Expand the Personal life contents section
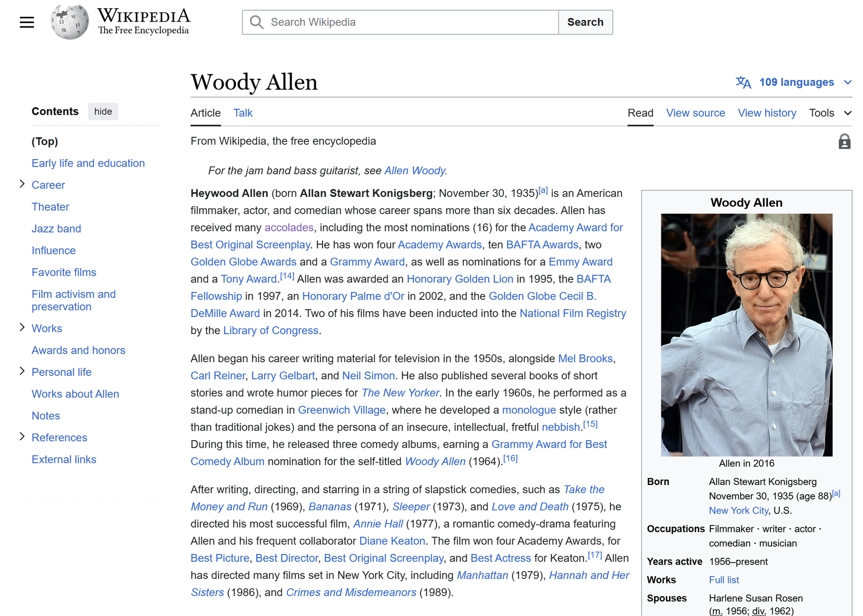Viewport: 863px width, 616px height. click(x=22, y=372)
